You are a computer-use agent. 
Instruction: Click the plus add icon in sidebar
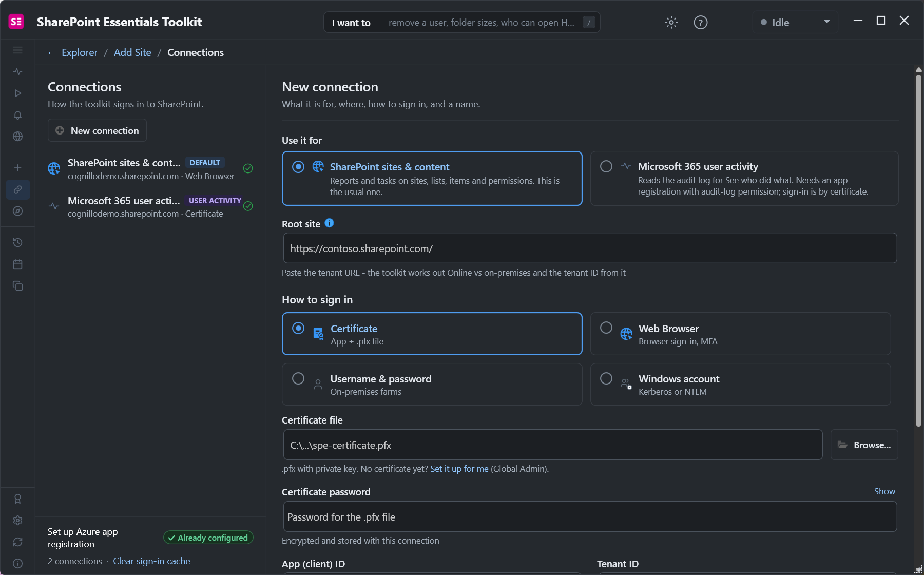pos(17,168)
